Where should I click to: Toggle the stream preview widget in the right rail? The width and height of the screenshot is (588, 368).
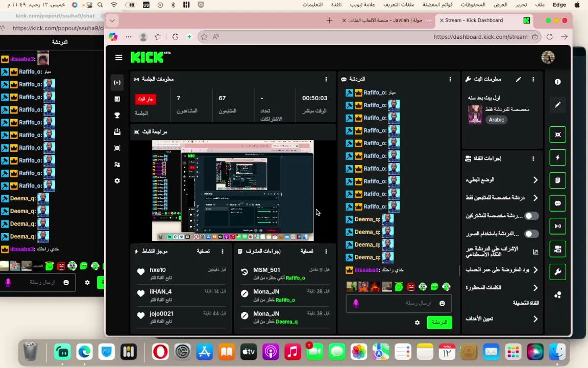(557, 134)
